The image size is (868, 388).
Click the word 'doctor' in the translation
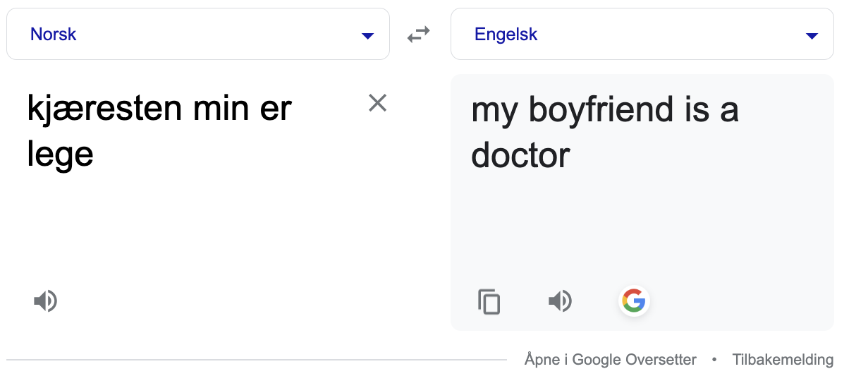click(520, 155)
